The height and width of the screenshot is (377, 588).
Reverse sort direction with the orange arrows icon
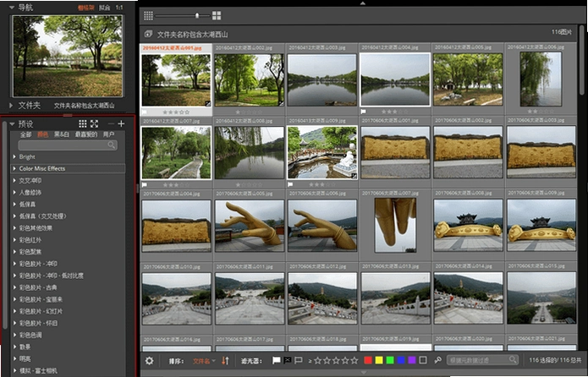tap(225, 361)
